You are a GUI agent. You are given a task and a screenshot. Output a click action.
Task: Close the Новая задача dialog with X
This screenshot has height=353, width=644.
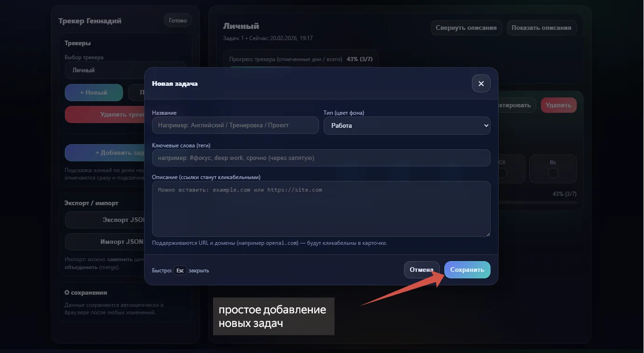point(481,83)
